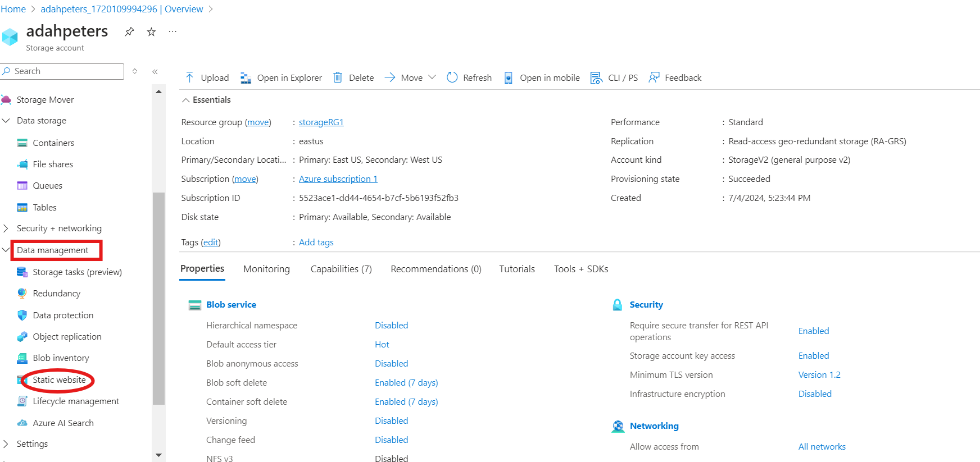Open the storageRG1 resource group link
The width and height of the screenshot is (980, 462).
321,122
